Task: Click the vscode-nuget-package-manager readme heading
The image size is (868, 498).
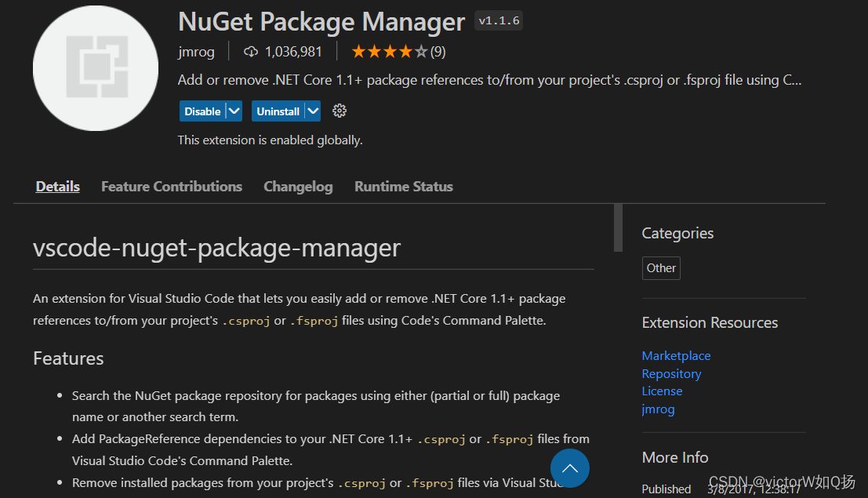Action: pos(216,248)
